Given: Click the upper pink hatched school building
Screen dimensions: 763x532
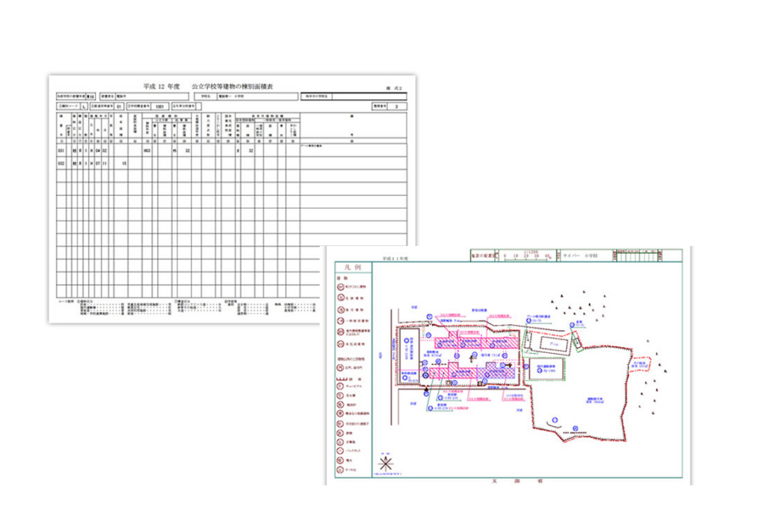Looking at the screenshot, I should (x=477, y=342).
